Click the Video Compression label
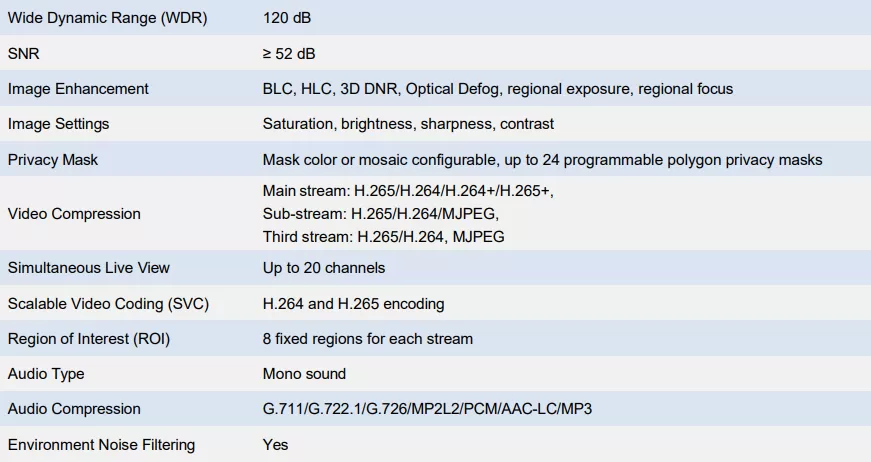Viewport: 871px width, 462px height. click(x=74, y=214)
